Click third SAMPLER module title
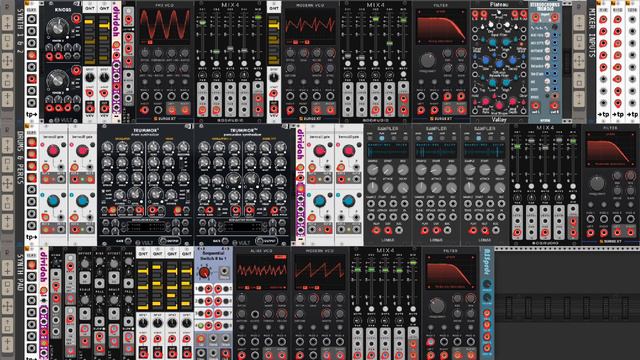This screenshot has width=640, height=360. (484, 129)
